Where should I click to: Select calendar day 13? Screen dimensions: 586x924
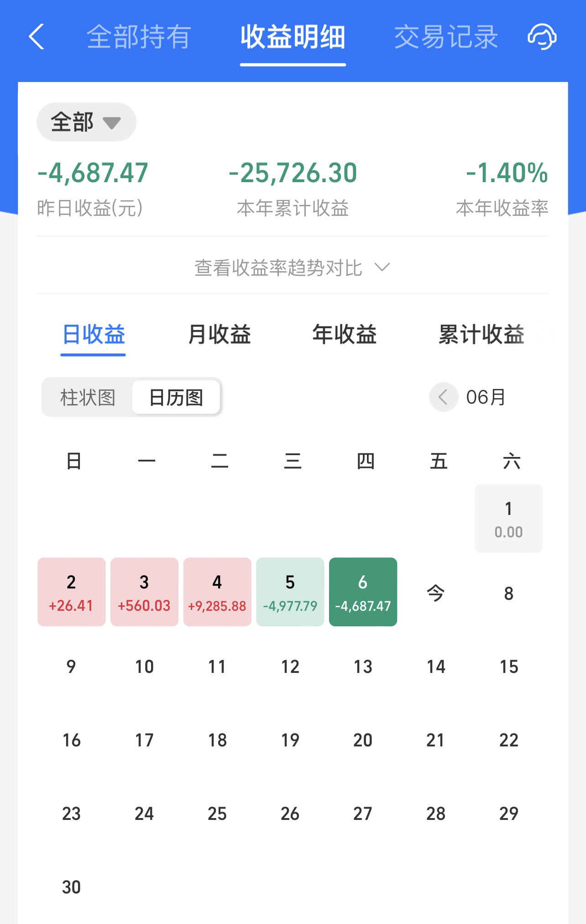pyautogui.click(x=363, y=667)
